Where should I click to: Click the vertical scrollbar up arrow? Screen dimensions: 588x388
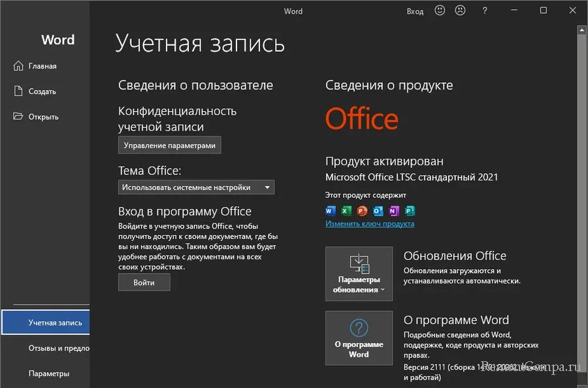click(581, 29)
